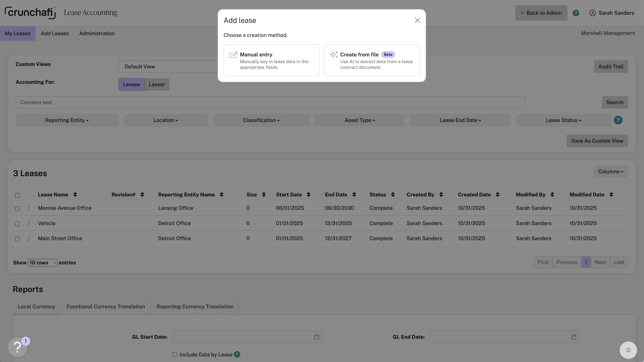Enable Include Data by Lease checkbox

click(175, 354)
